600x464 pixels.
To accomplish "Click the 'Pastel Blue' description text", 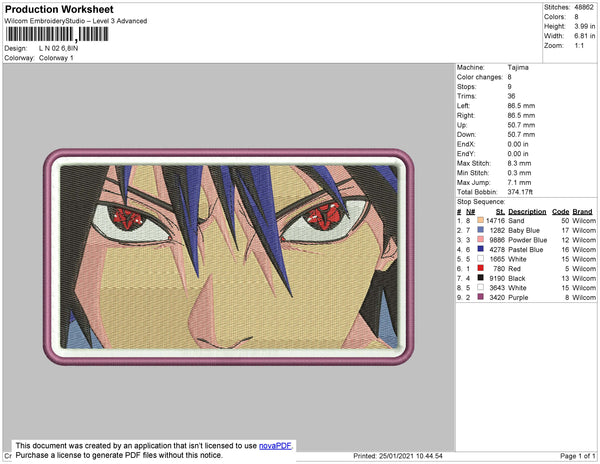I will pos(526,249).
